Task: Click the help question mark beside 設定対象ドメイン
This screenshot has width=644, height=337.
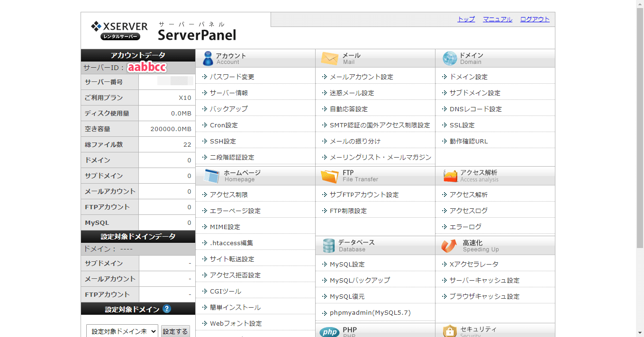Action: (166, 309)
